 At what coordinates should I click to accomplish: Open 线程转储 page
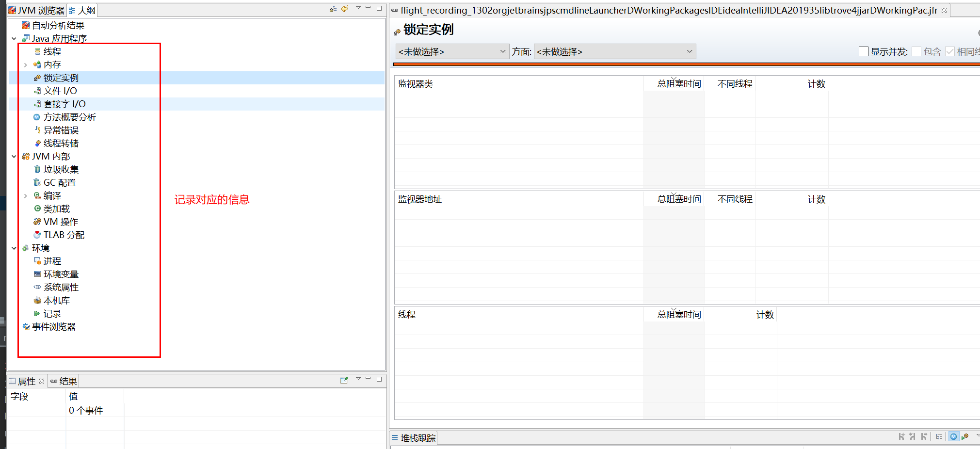(x=61, y=143)
